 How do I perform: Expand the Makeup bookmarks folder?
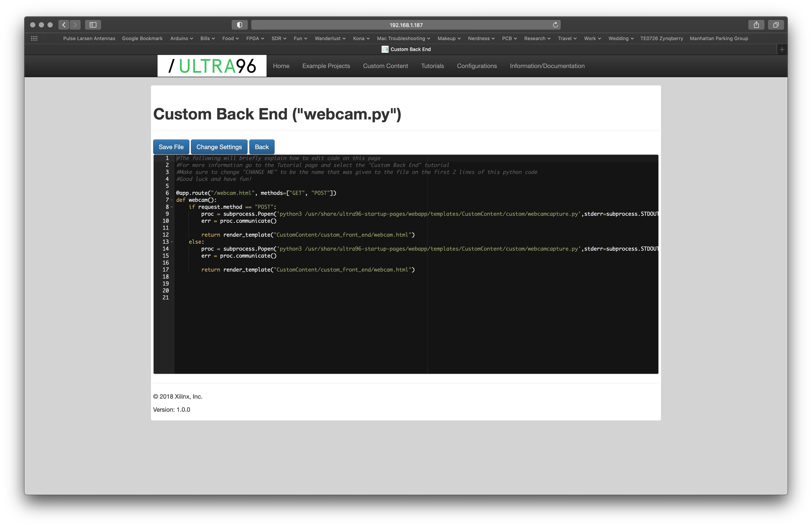coord(449,39)
